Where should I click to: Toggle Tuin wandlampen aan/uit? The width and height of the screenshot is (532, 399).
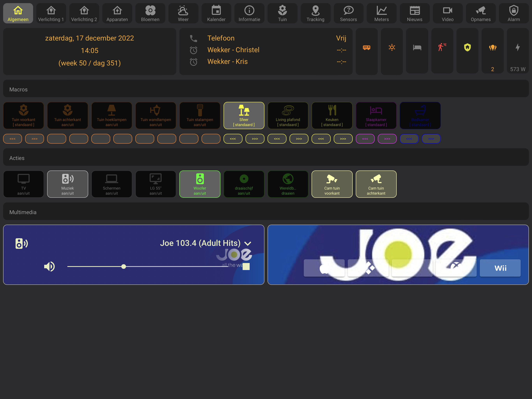156,116
